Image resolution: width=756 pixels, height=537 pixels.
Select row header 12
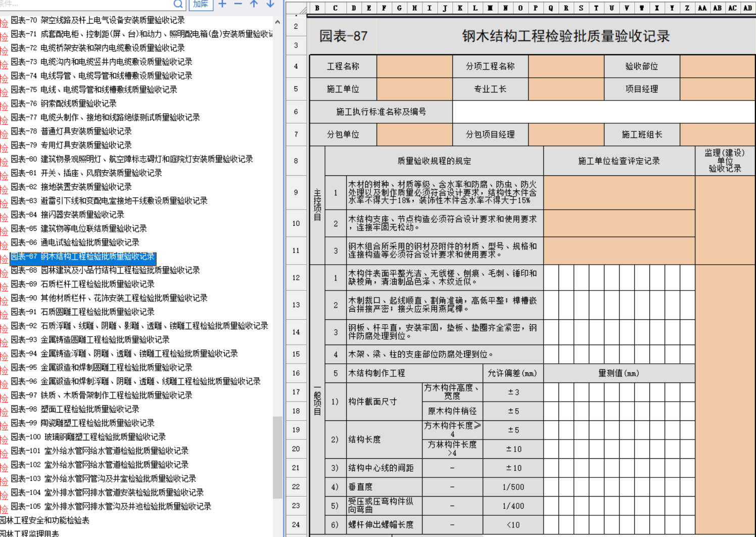pos(296,278)
